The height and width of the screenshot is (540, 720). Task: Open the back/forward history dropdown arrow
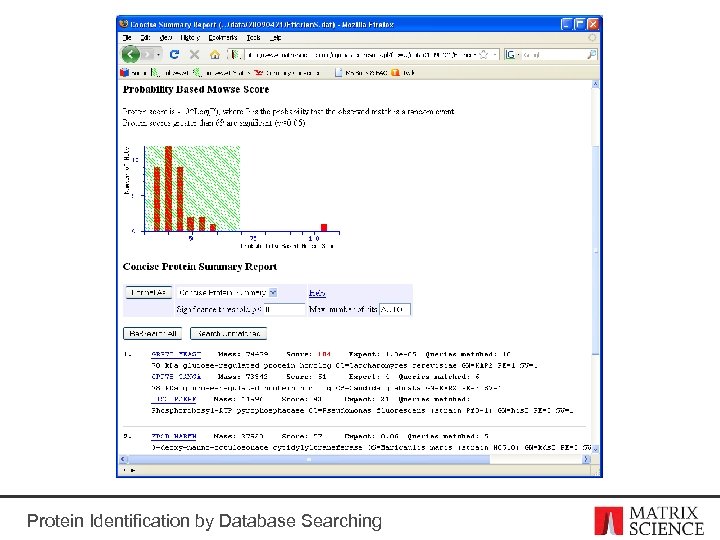click(x=158, y=55)
